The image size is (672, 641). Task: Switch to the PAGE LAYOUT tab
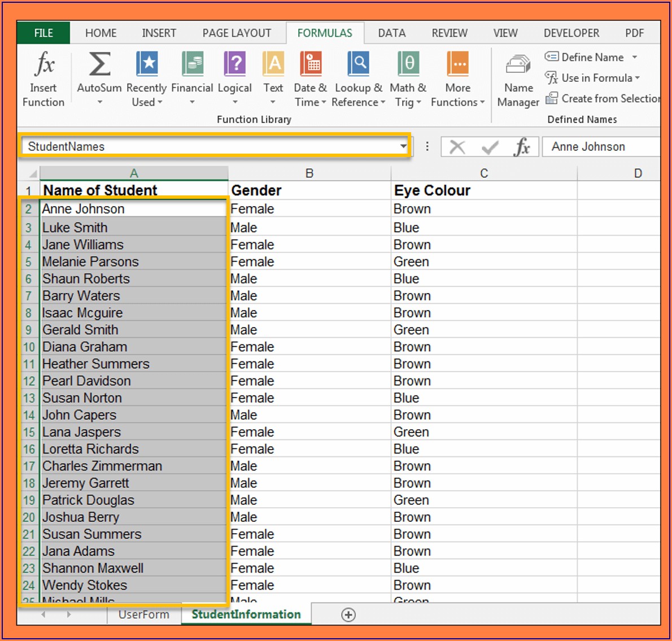(237, 33)
